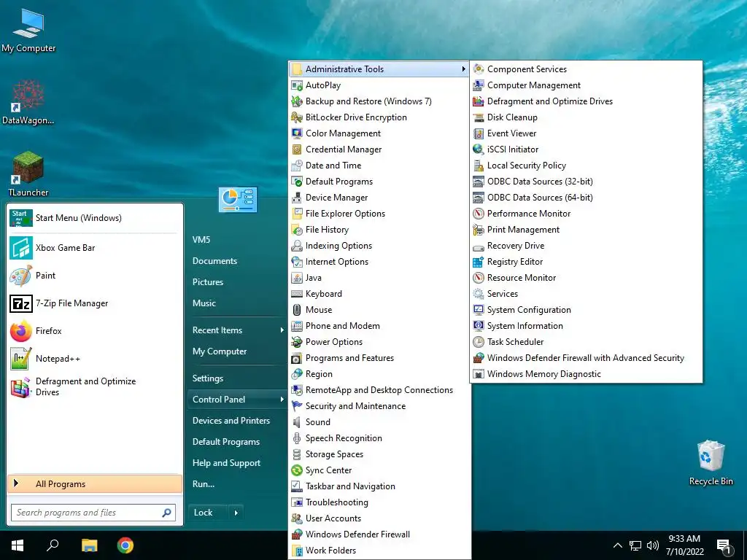The height and width of the screenshot is (560, 747).
Task: Open the Computer Management icon
Action: [x=479, y=85]
